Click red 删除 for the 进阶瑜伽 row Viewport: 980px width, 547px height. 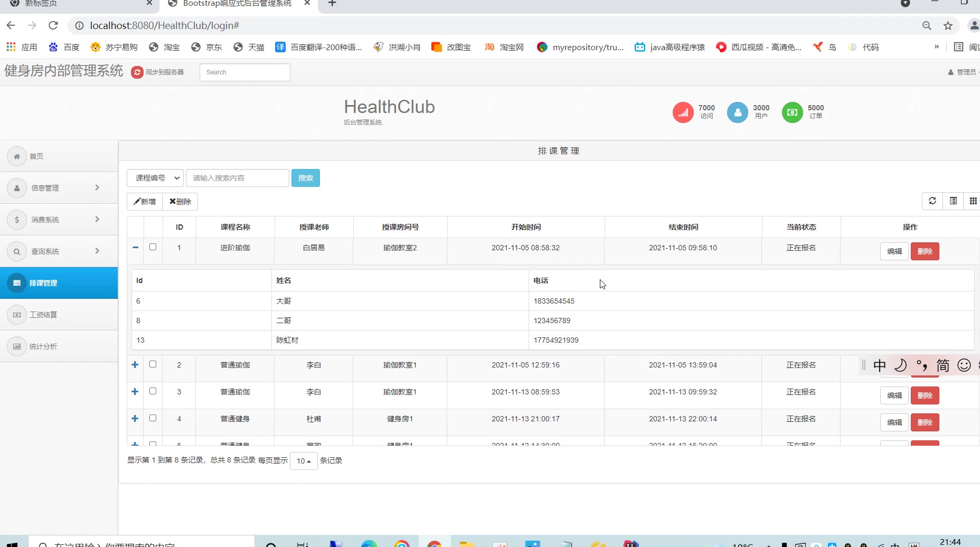coord(925,251)
